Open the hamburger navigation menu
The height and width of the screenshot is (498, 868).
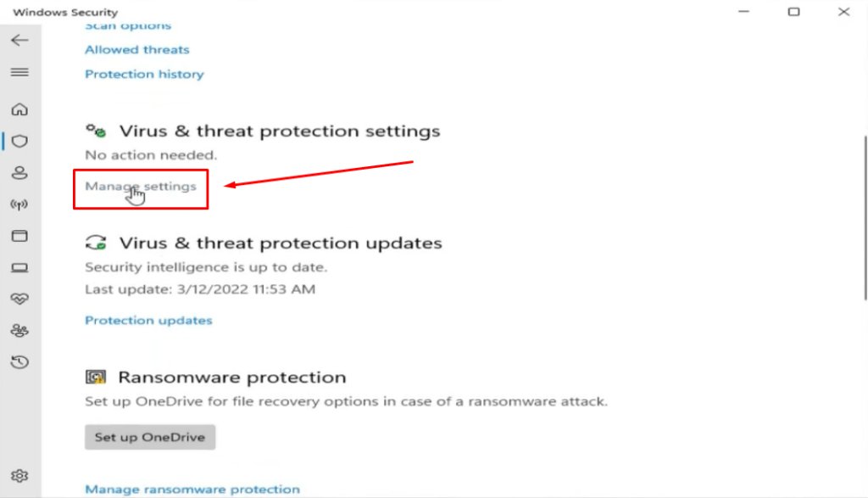tap(20, 72)
